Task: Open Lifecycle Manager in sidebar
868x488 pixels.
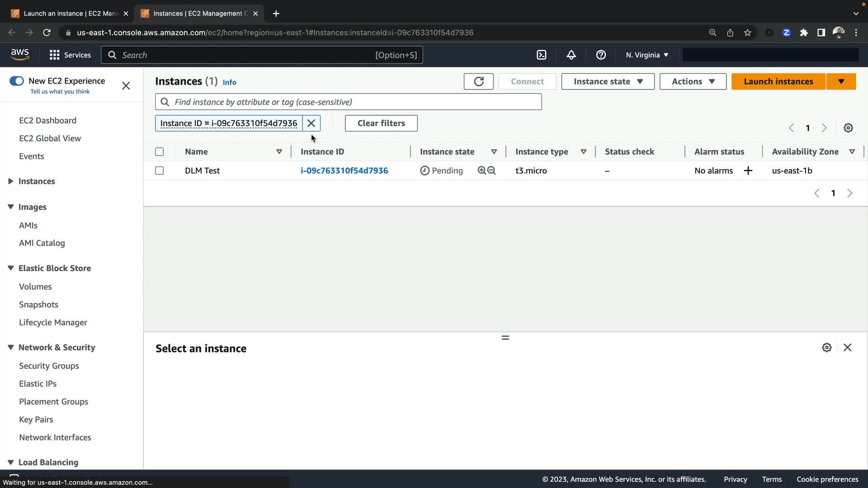Action: tap(53, 322)
